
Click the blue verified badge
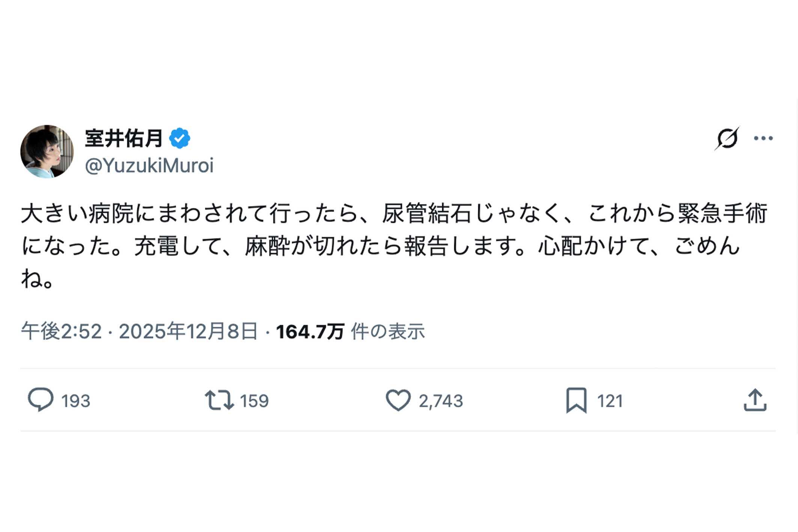click(181, 137)
